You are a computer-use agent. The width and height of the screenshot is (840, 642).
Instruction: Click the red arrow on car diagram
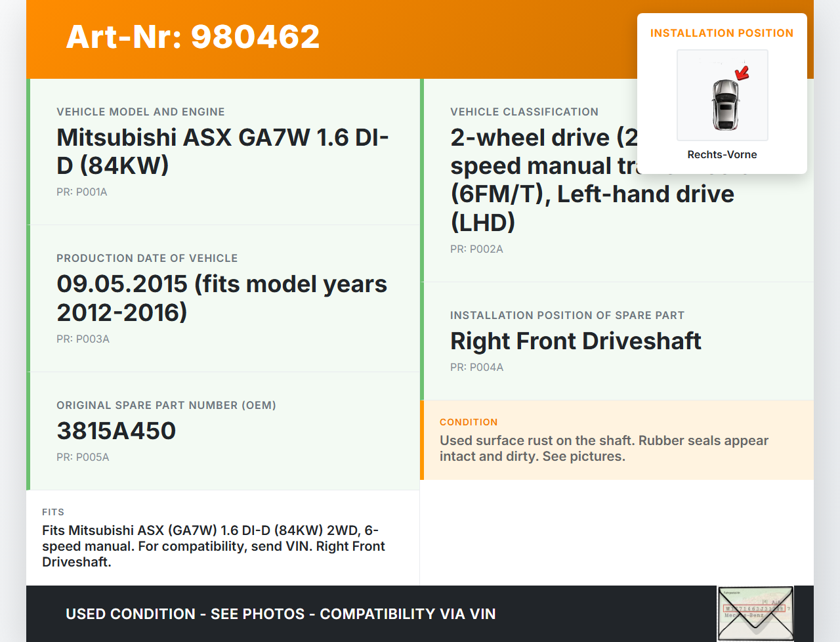pos(742,73)
